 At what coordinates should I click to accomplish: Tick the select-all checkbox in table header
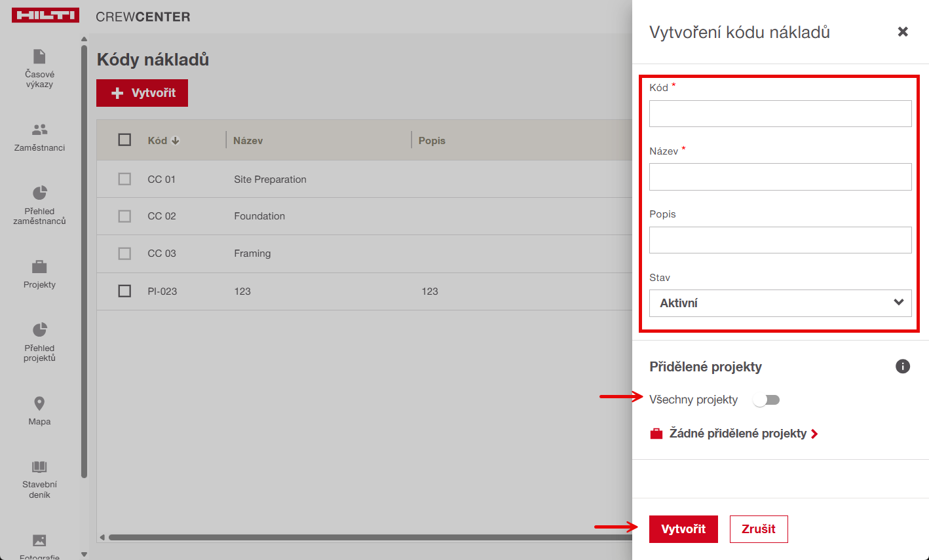click(124, 140)
